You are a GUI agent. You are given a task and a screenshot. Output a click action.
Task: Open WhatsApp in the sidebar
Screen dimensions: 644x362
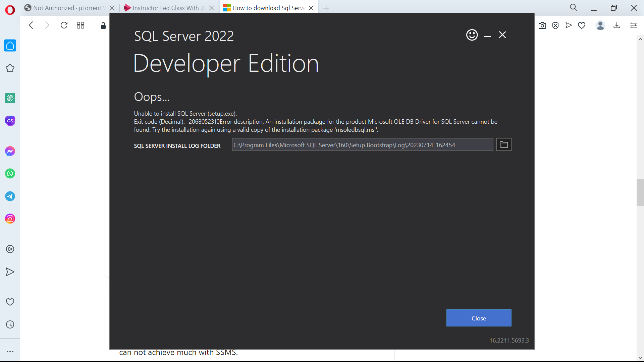click(10, 174)
